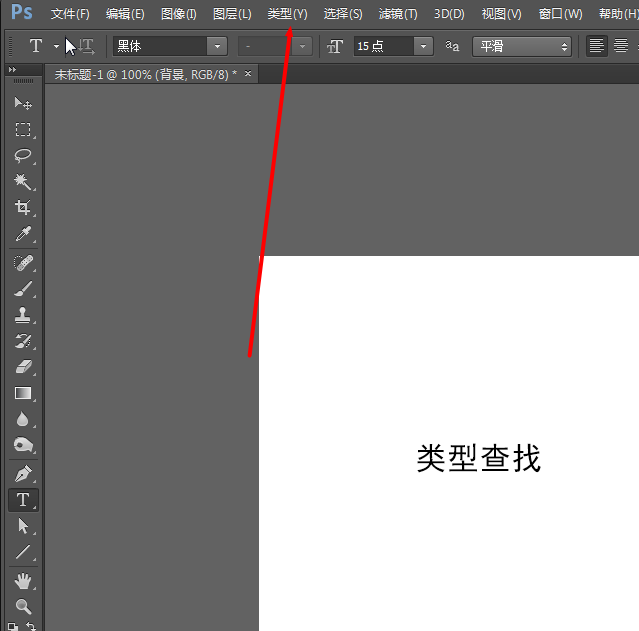
Task: Select the Crop tool
Action: [23, 207]
